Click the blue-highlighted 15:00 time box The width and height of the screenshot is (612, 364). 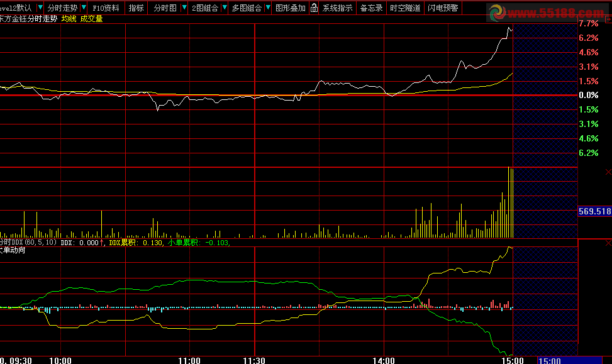click(x=569, y=360)
